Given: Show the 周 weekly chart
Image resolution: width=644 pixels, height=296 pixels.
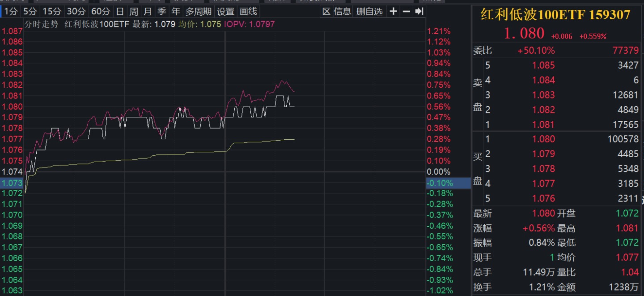Looking at the screenshot, I should pos(134,12).
